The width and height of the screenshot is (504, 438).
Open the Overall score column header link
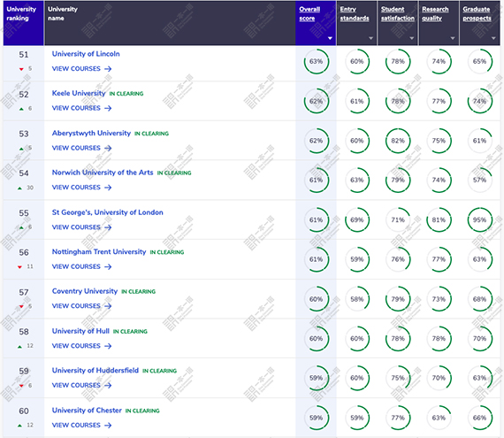(309, 14)
